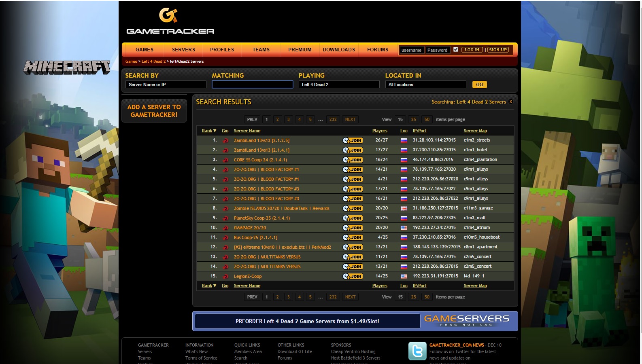Click the flag icon for Zombie ISLANDS row
642x364 pixels.
pos(404,208)
